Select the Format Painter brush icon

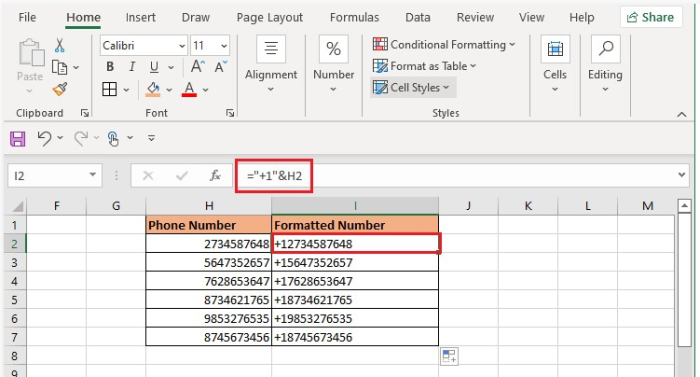click(x=60, y=89)
